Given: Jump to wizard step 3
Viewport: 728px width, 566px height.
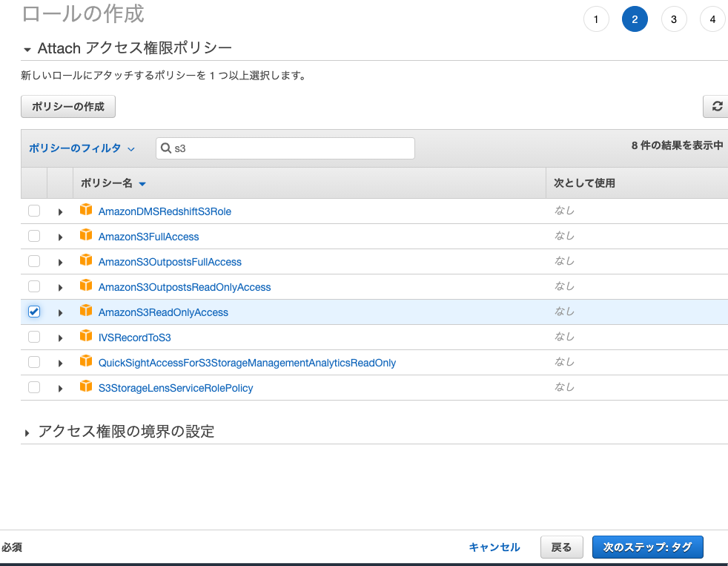Looking at the screenshot, I should point(674,19).
